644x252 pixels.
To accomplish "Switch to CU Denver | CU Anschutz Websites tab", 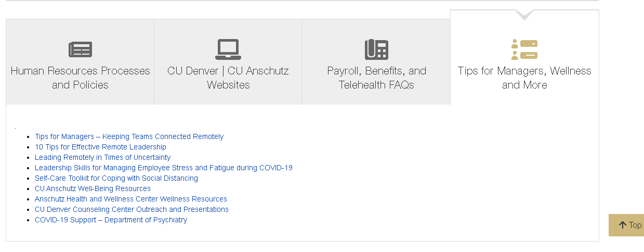I will pos(228,62).
